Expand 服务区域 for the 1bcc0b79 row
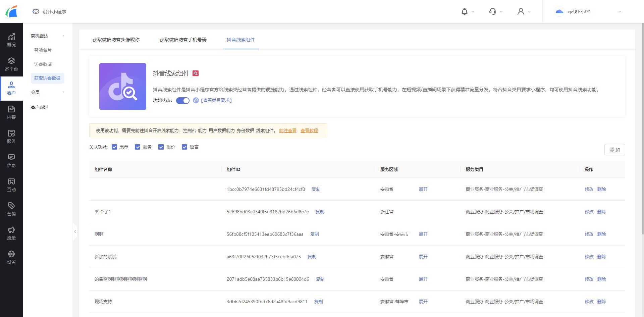644x317 pixels. [x=423, y=189]
